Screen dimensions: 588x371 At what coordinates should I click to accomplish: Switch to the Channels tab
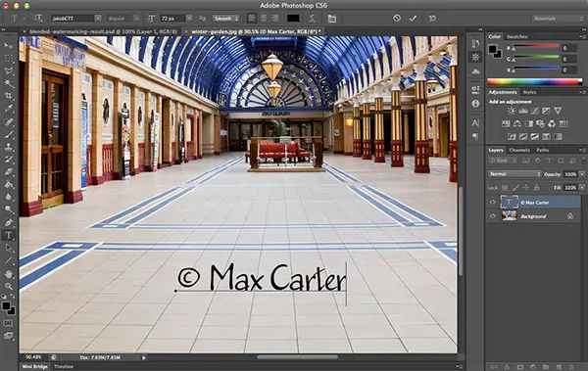pyautogui.click(x=519, y=150)
